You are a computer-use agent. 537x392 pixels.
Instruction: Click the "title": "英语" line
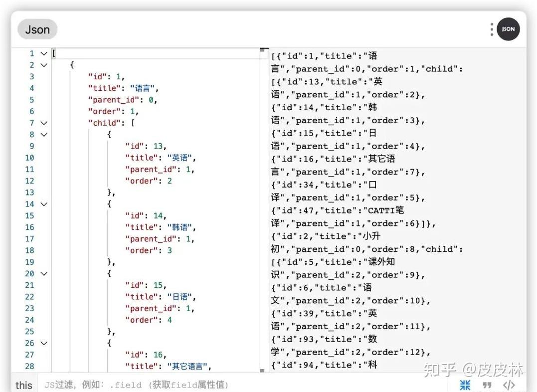coord(161,158)
